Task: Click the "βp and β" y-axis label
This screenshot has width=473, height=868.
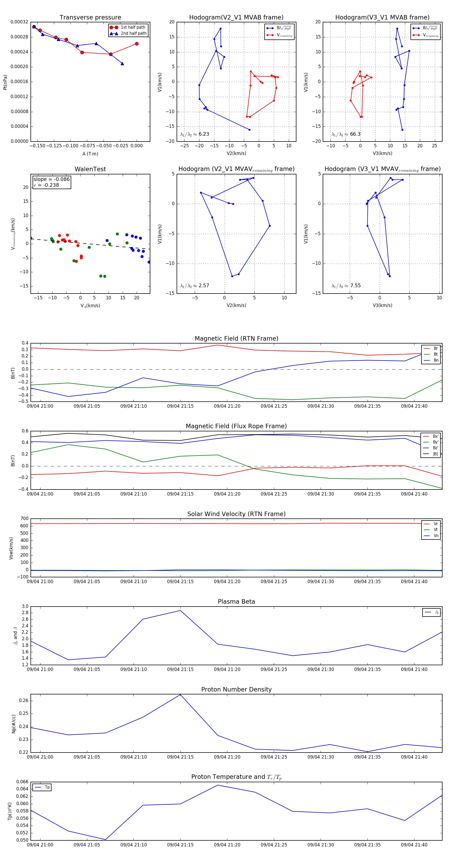Action: pos(15,636)
